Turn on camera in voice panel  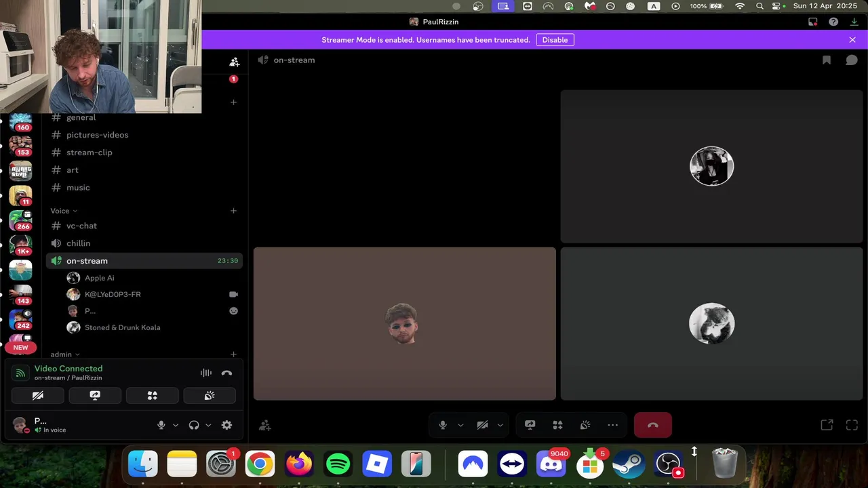(38, 396)
